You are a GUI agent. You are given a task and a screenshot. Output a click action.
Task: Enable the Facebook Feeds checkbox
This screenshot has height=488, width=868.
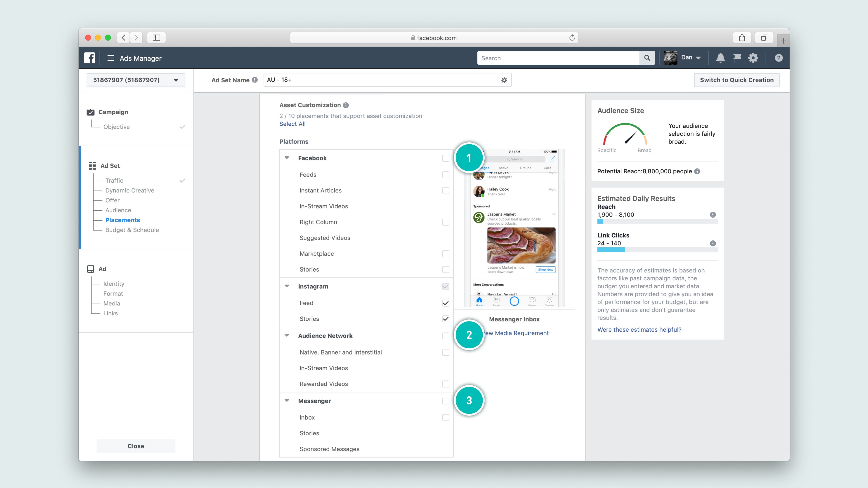coord(446,174)
